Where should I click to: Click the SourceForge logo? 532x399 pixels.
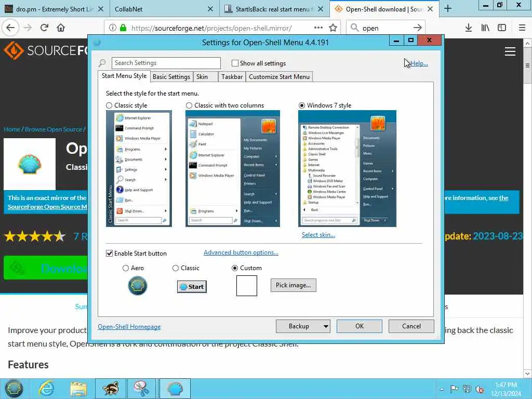click(x=46, y=50)
